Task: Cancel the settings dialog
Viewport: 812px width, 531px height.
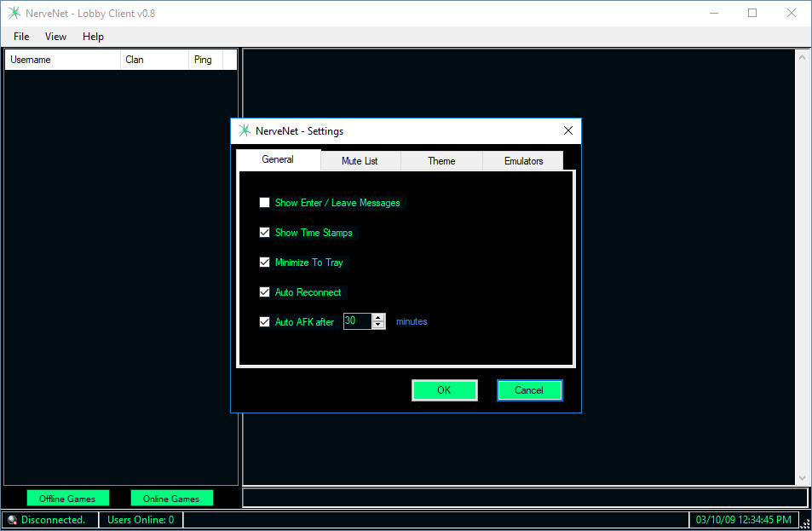Action: (x=529, y=390)
